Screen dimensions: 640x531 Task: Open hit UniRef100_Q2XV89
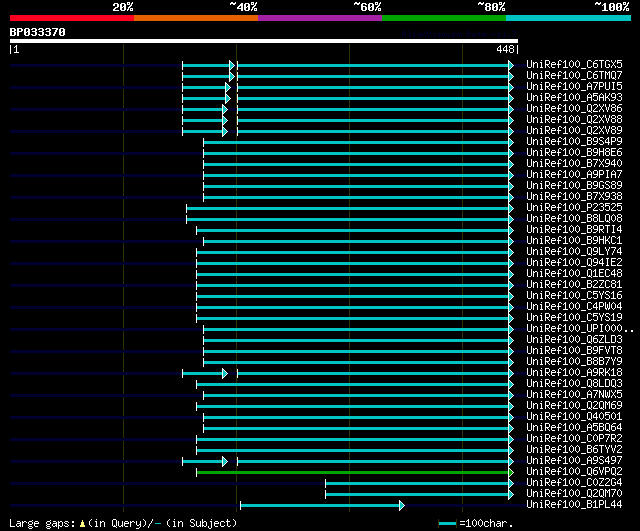(574, 131)
